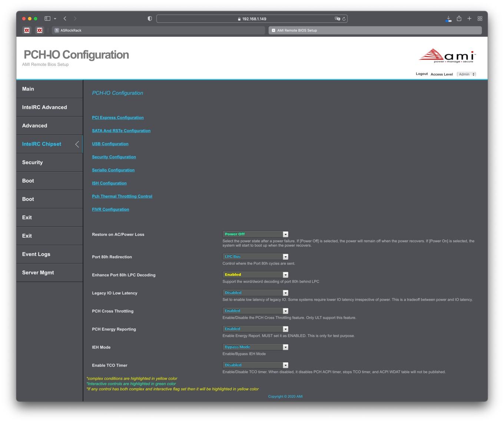Click the Logout link

422,74
